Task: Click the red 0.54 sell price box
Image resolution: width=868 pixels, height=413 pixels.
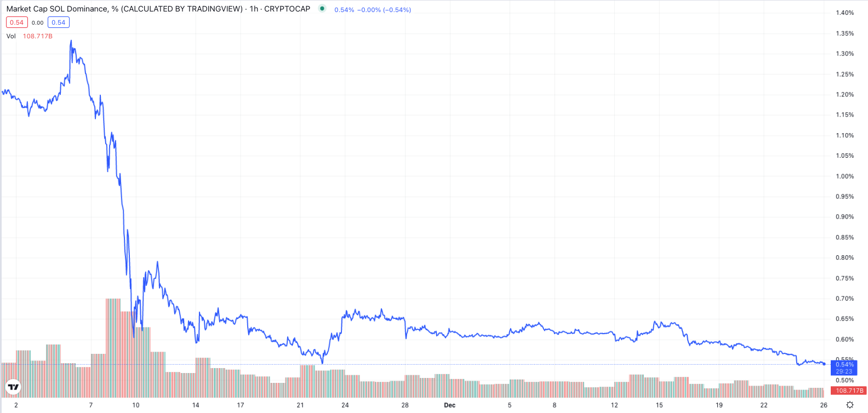Action: pyautogui.click(x=16, y=22)
